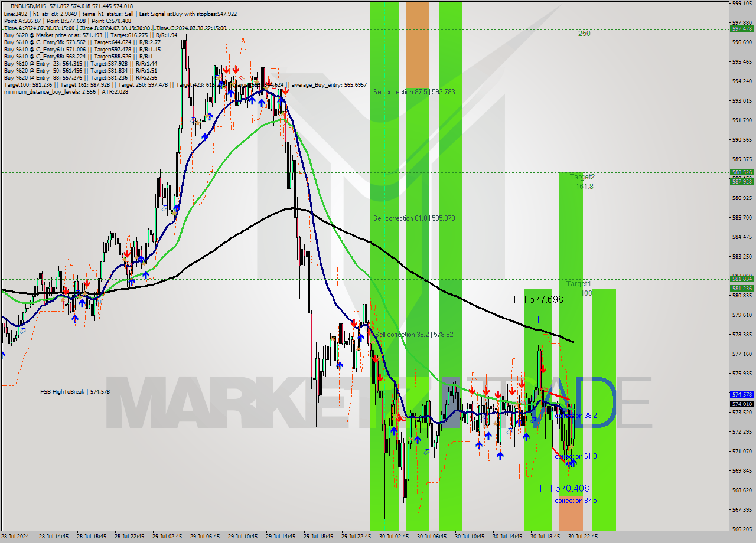Select the blue 'correction 87.5' label
The height and width of the screenshot is (543, 756).
(x=576, y=501)
